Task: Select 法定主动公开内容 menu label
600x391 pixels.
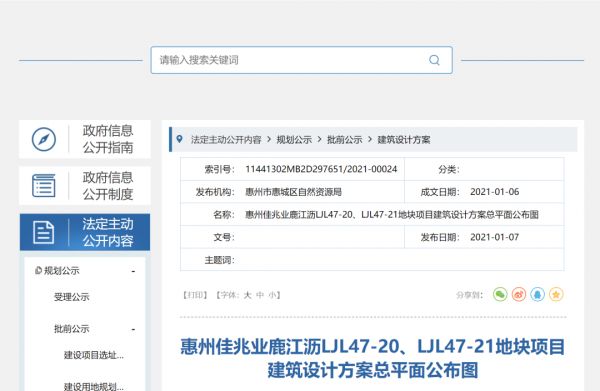Action: click(108, 232)
